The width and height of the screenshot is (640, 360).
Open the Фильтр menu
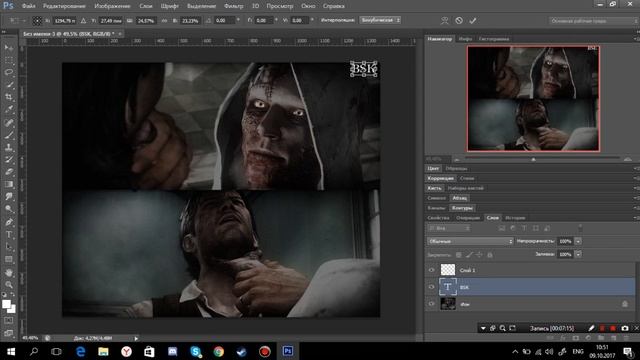click(x=233, y=6)
